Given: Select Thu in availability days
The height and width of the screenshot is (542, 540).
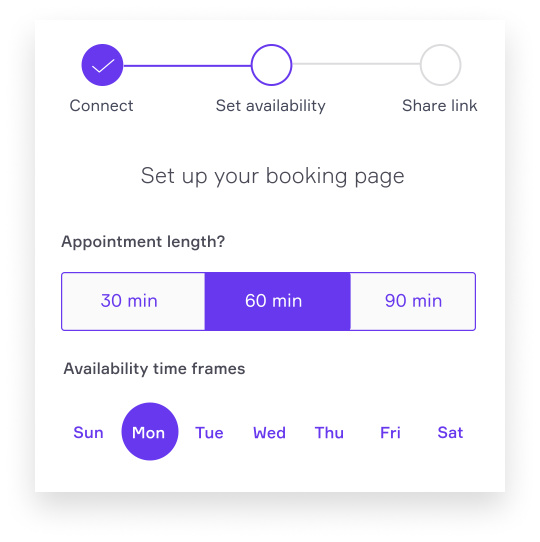Looking at the screenshot, I should [x=329, y=432].
